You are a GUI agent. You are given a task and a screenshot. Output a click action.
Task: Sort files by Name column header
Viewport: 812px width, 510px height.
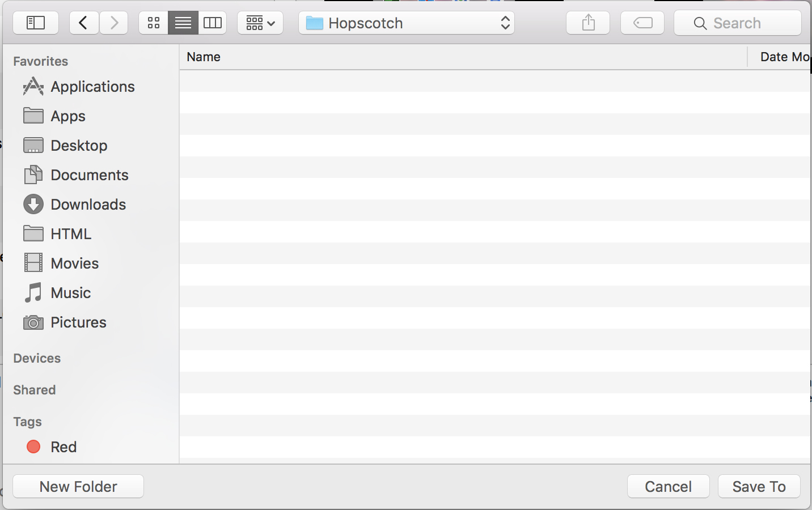click(x=204, y=57)
